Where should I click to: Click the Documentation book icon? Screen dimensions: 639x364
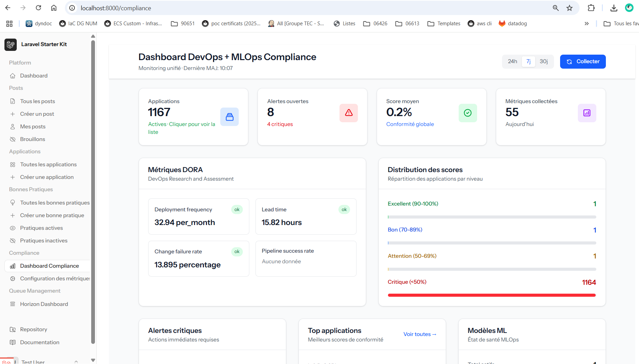13,342
